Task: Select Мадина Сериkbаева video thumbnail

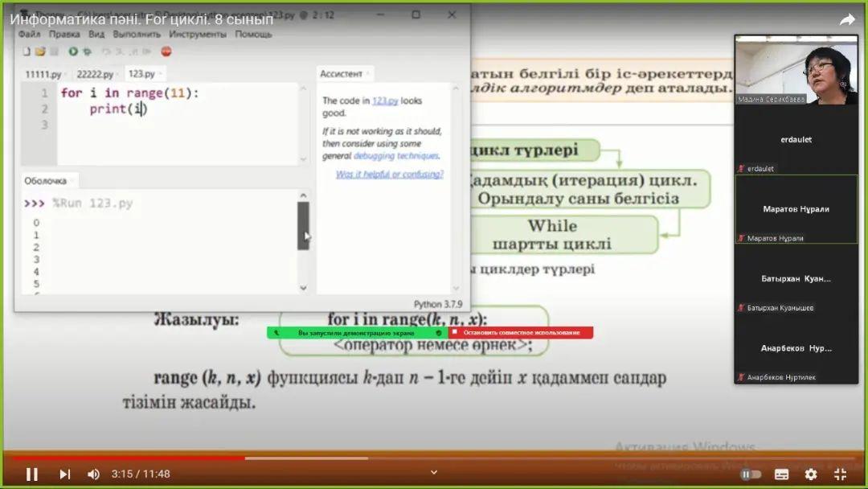Action: (x=796, y=70)
